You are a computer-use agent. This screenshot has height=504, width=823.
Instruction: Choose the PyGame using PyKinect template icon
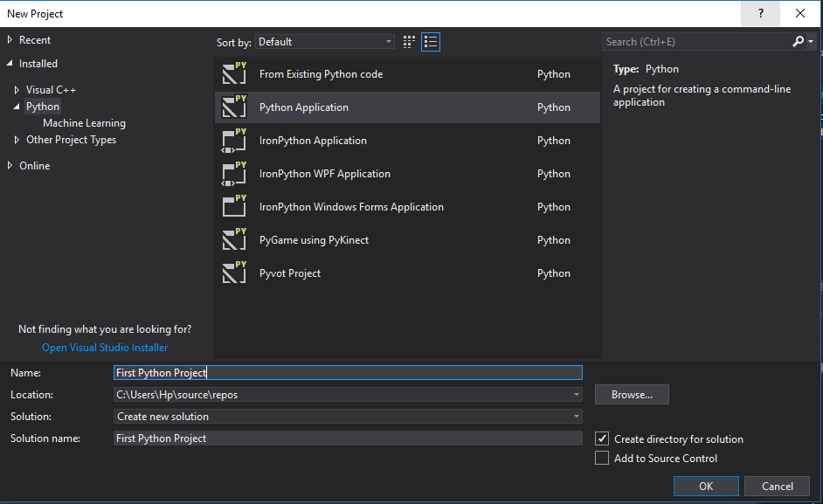(x=232, y=239)
